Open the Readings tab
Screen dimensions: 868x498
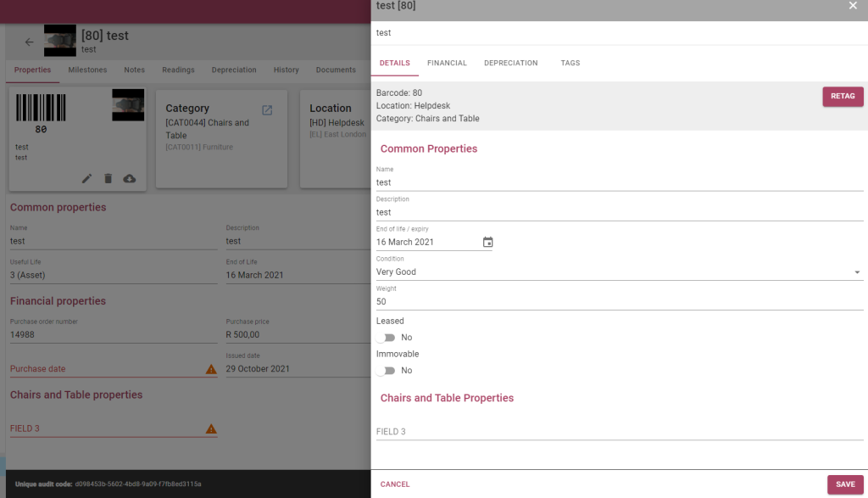(178, 70)
